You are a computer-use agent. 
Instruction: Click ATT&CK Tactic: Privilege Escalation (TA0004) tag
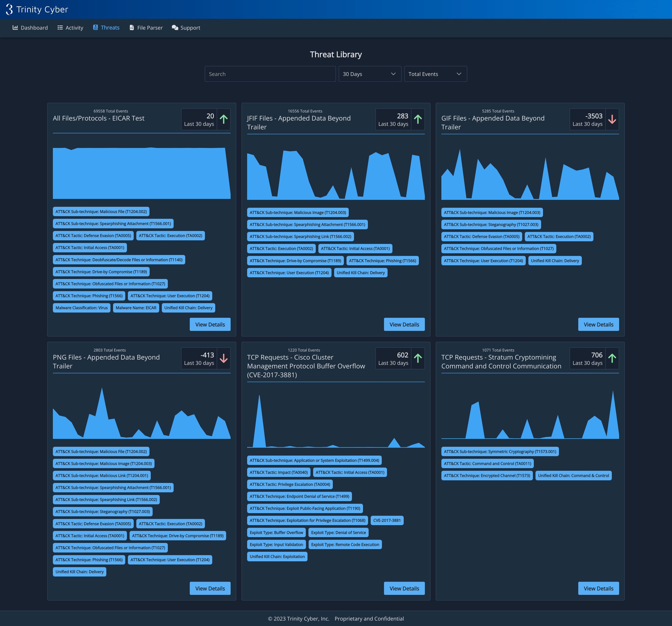[x=290, y=484]
